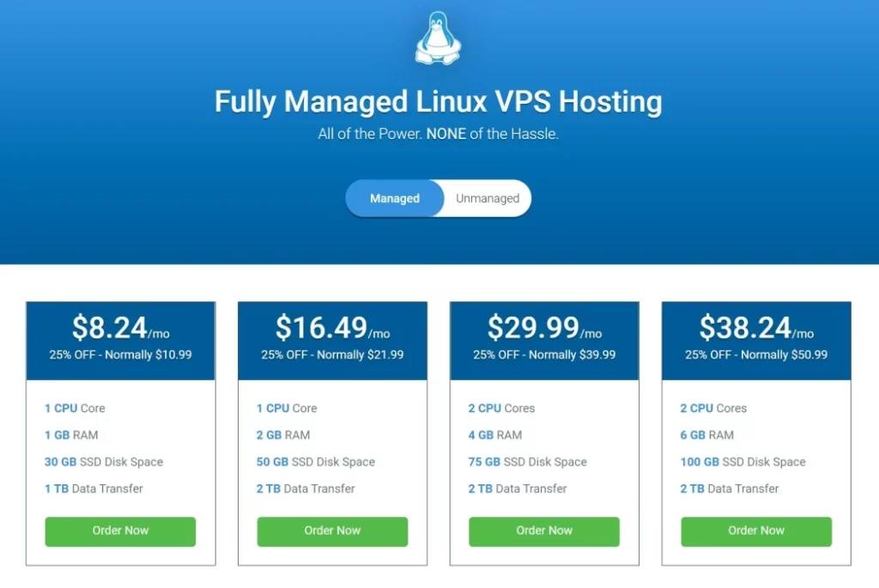Switch to the Managed plans toggle
This screenshot has height=588, width=879.
tap(395, 198)
